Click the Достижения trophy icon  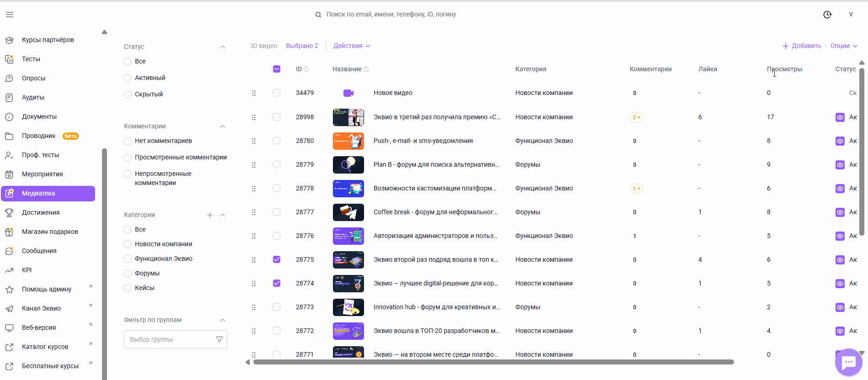pos(9,213)
